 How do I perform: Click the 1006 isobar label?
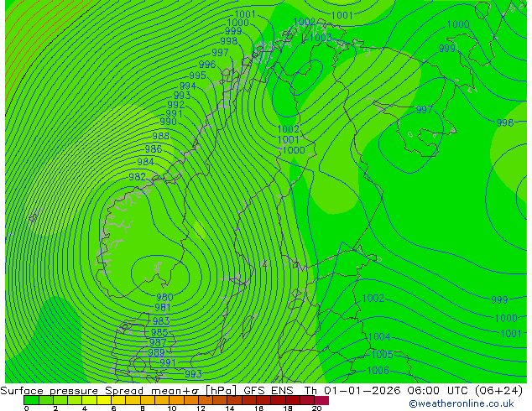(x=378, y=370)
